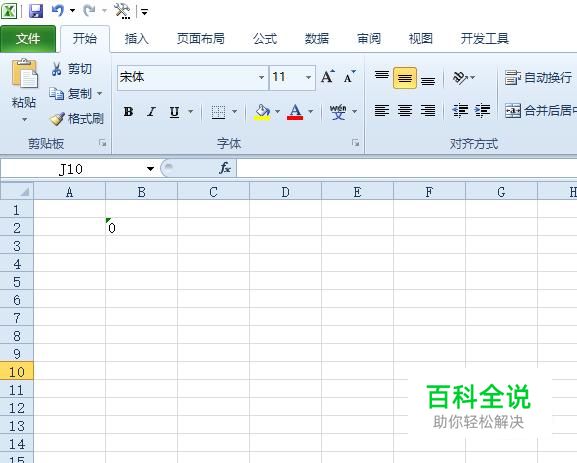
Task: Open the 文件 file tab
Action: (28, 39)
